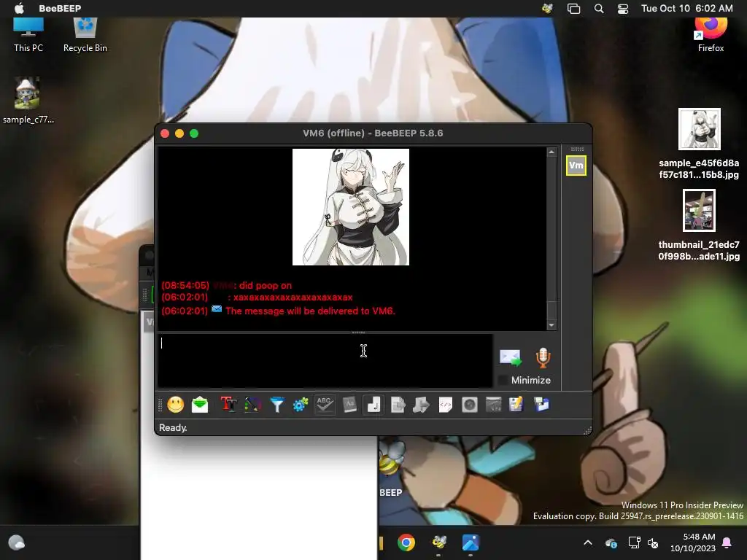Select the thumbnail_21edc7 jpg desktop file
Screen dimensions: 747x560
click(699, 225)
